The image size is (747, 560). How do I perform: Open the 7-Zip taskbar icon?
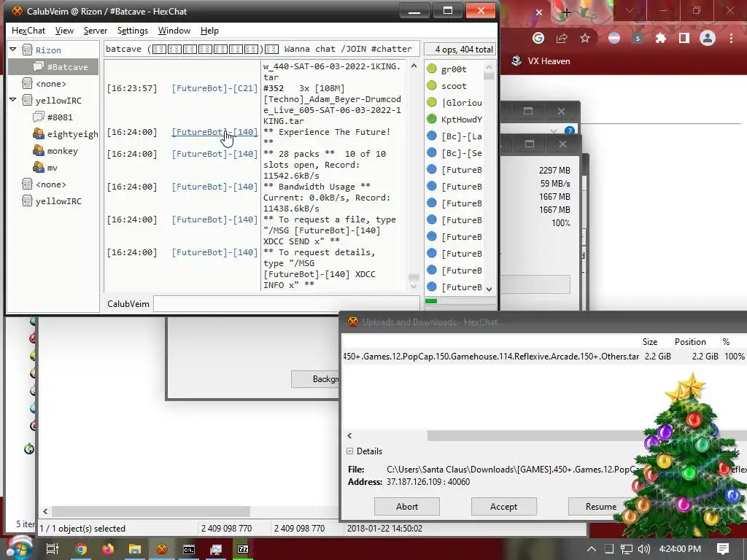click(x=243, y=549)
